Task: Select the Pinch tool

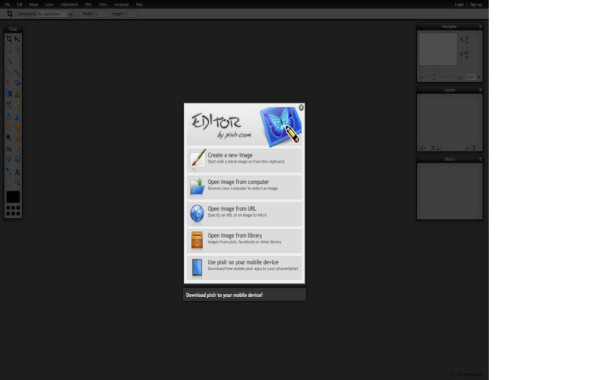Action: click(x=17, y=160)
